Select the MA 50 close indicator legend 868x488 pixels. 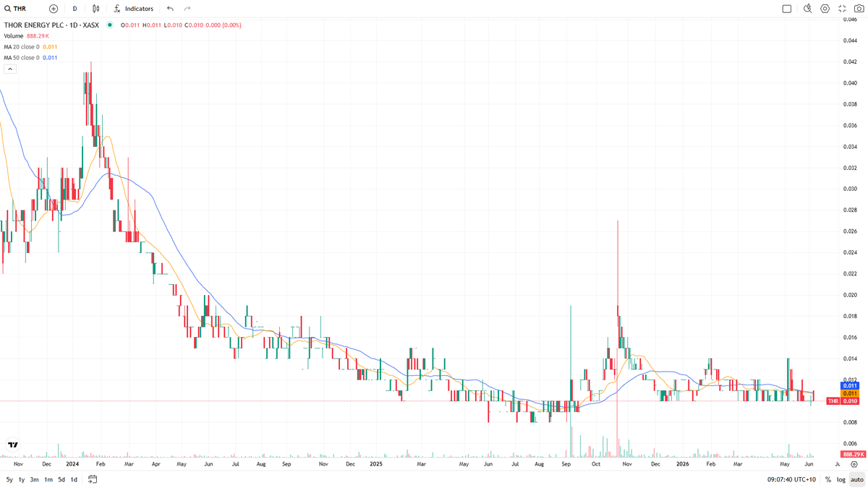click(22, 57)
